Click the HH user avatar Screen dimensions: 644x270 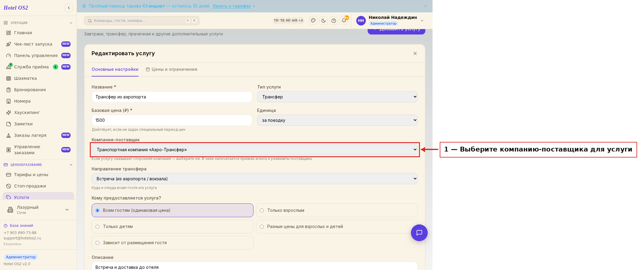361,21
